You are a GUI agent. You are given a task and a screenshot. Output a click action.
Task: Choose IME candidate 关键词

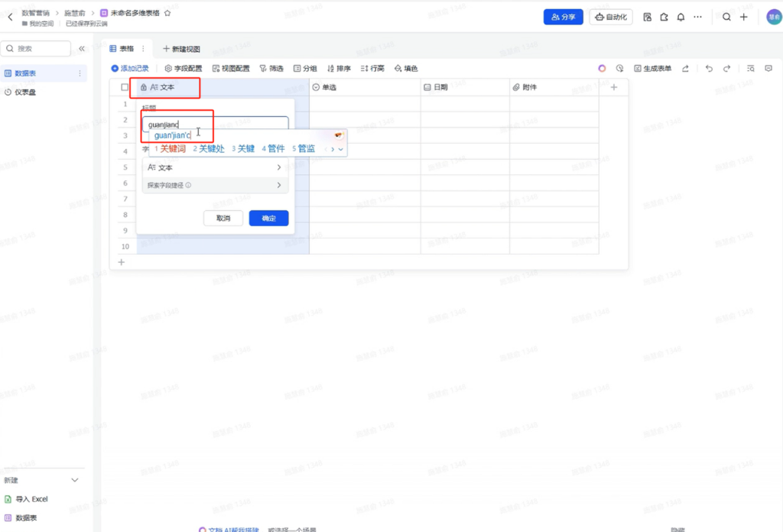coord(170,149)
